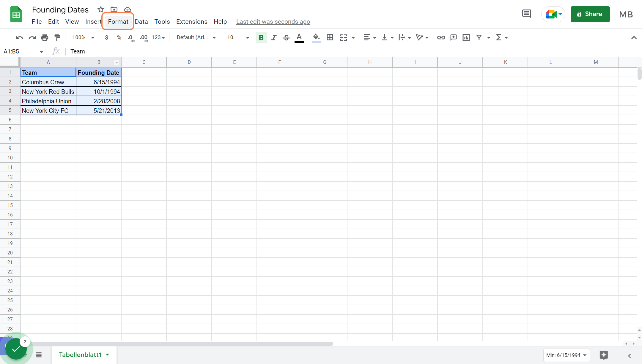
Task: Select the Philadelphia Union cell
Action: (x=48, y=101)
